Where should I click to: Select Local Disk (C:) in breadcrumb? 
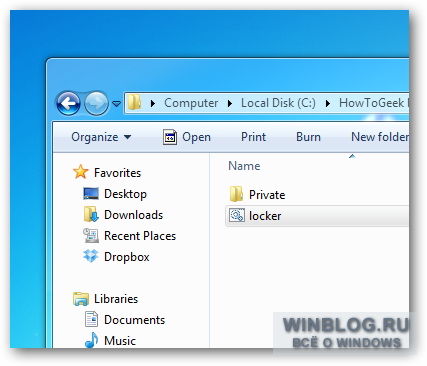point(278,103)
